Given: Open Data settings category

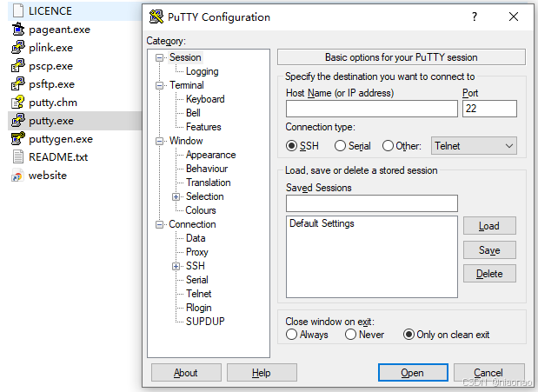Looking at the screenshot, I should [x=196, y=238].
